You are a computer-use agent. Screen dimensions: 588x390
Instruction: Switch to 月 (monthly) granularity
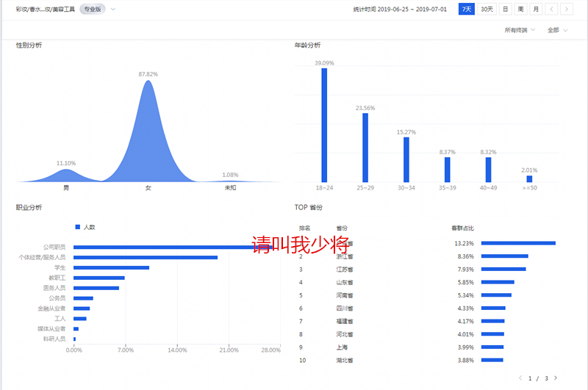click(536, 9)
